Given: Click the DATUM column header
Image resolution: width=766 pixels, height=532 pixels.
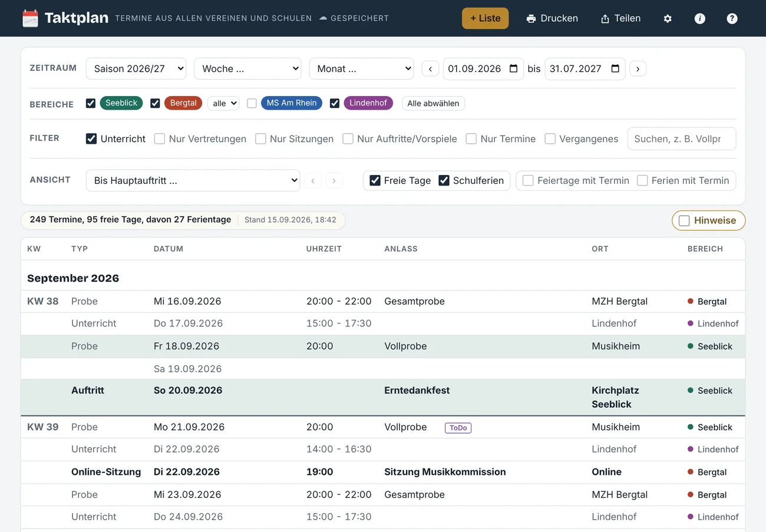Looking at the screenshot, I should pyautogui.click(x=169, y=249).
